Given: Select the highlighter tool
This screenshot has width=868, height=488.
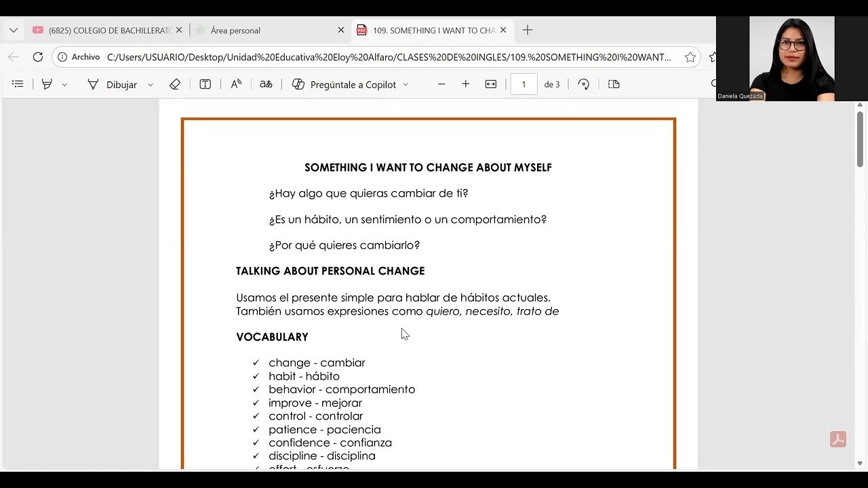Looking at the screenshot, I should (x=47, y=84).
